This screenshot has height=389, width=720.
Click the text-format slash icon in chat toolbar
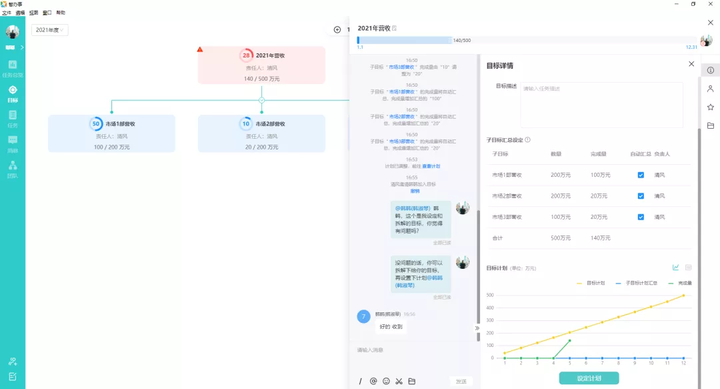(x=360, y=381)
